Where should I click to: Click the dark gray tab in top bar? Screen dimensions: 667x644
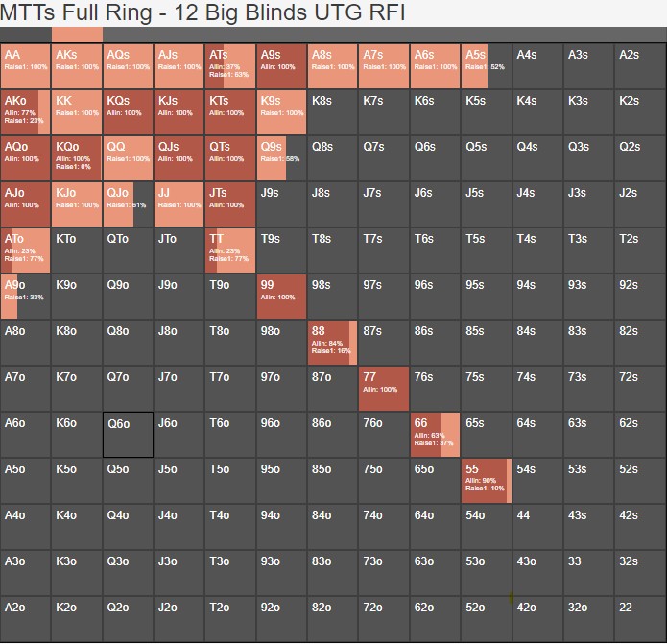pyautogui.click(x=26, y=35)
